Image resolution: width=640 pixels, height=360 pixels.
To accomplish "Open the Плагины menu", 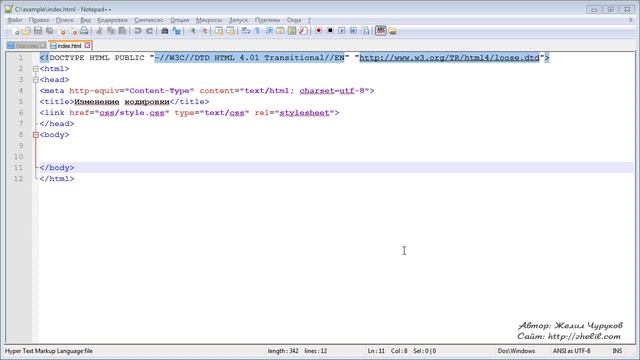I will tap(267, 20).
